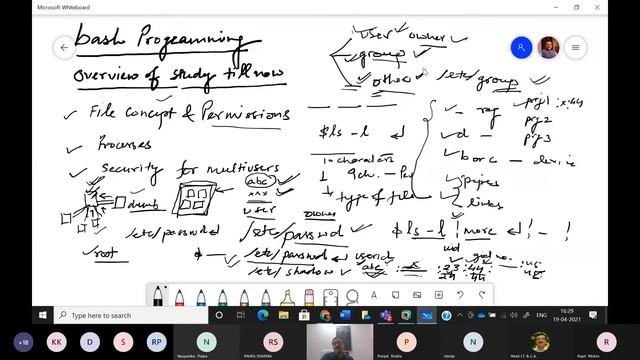Open the user profile picture
The width and height of the screenshot is (640, 360).
point(549,47)
